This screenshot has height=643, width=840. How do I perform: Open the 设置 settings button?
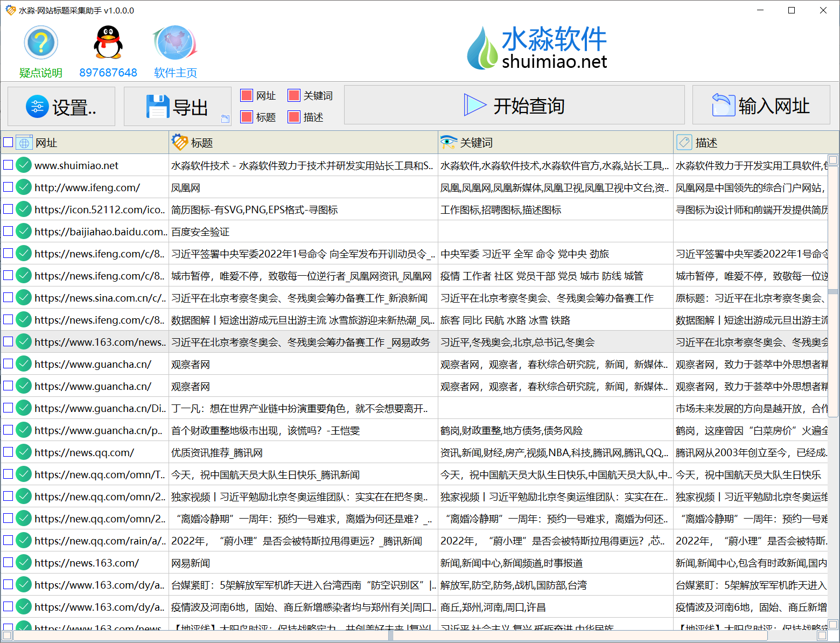pyautogui.click(x=61, y=107)
